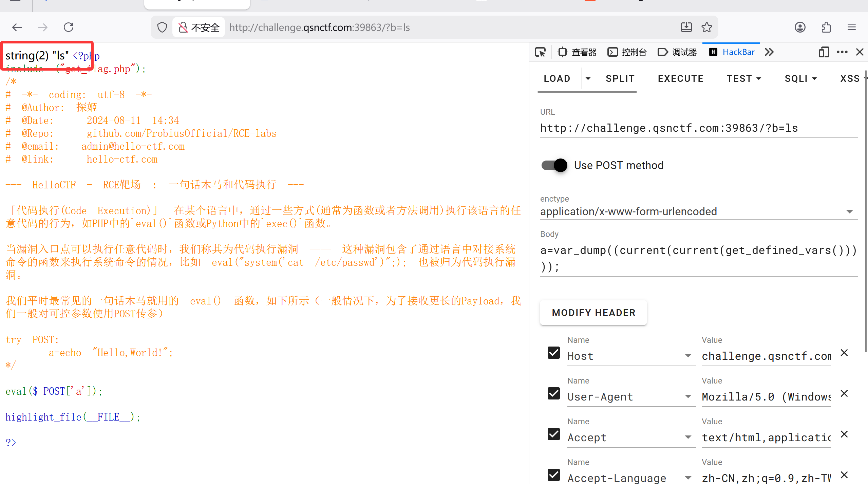Click the responsive design mode icon
The width and height of the screenshot is (868, 484).
(x=824, y=52)
